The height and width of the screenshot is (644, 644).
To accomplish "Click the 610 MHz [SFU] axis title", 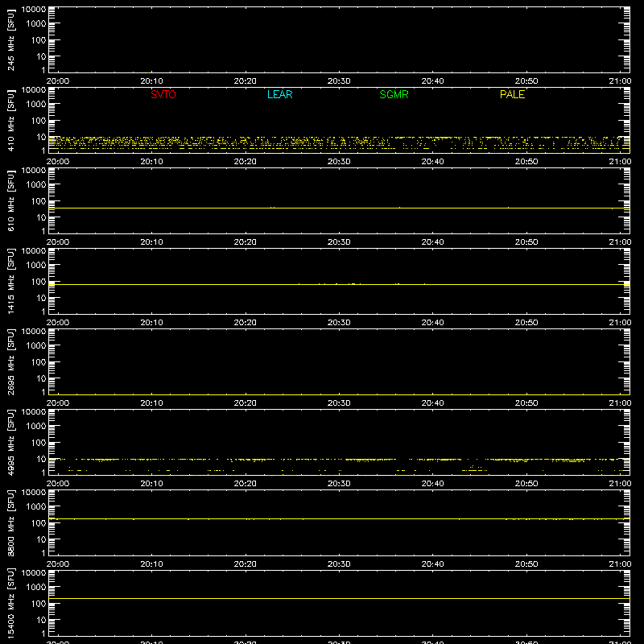I will pyautogui.click(x=10, y=201).
